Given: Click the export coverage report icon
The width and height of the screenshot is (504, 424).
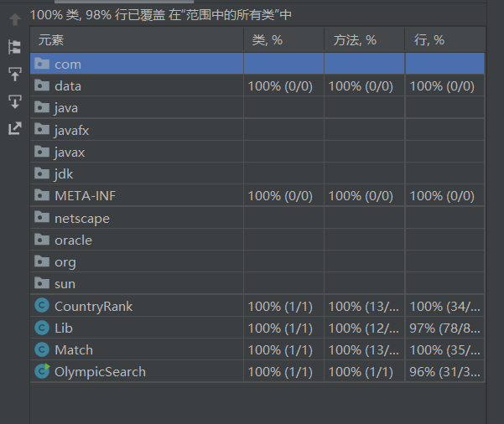Looking at the screenshot, I should coord(15,128).
